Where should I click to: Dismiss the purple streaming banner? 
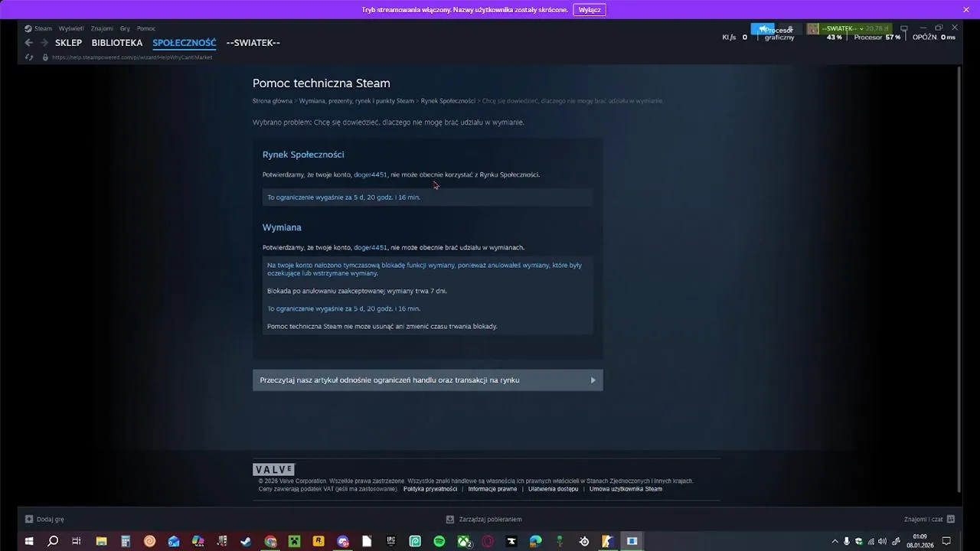point(966,10)
